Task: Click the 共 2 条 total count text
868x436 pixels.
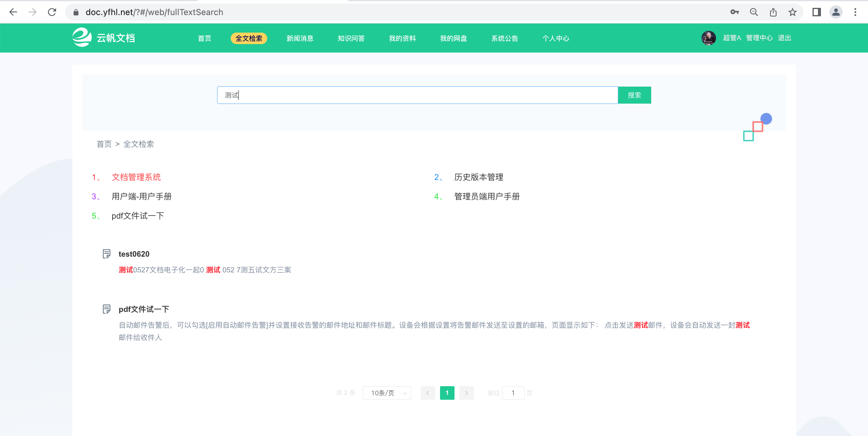Action: pos(346,393)
